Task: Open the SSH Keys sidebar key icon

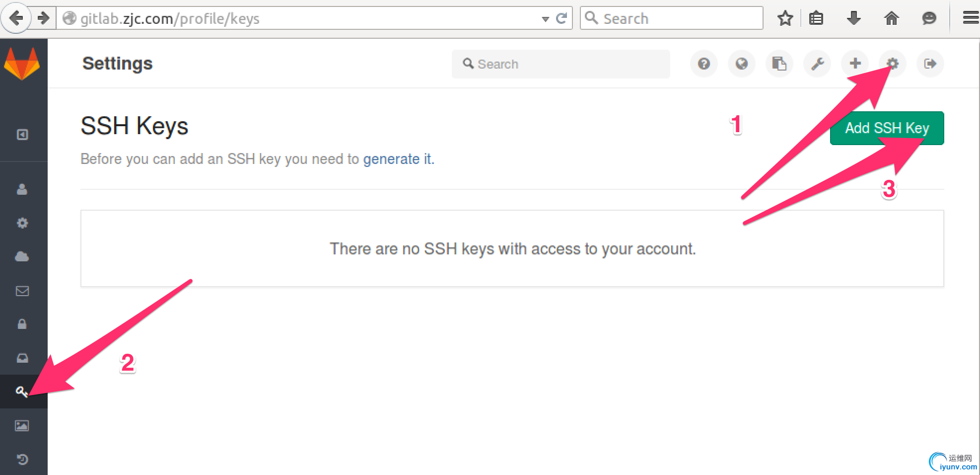Action: click(x=21, y=392)
